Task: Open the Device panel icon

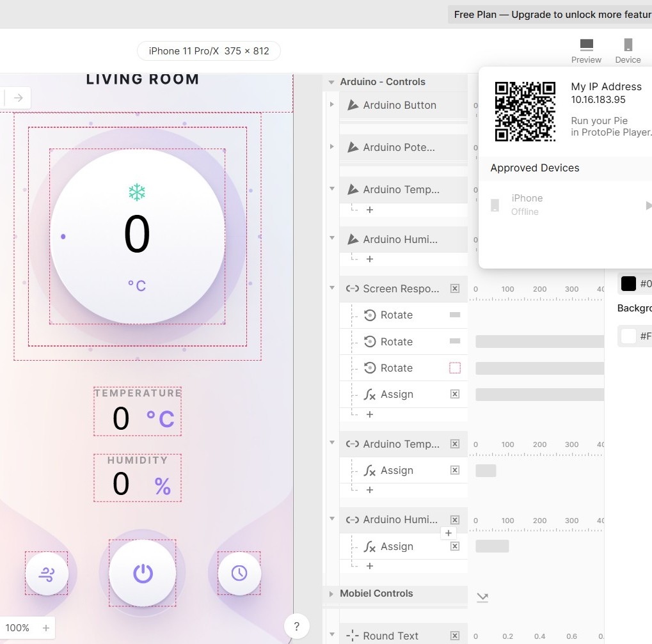Action: tap(628, 45)
